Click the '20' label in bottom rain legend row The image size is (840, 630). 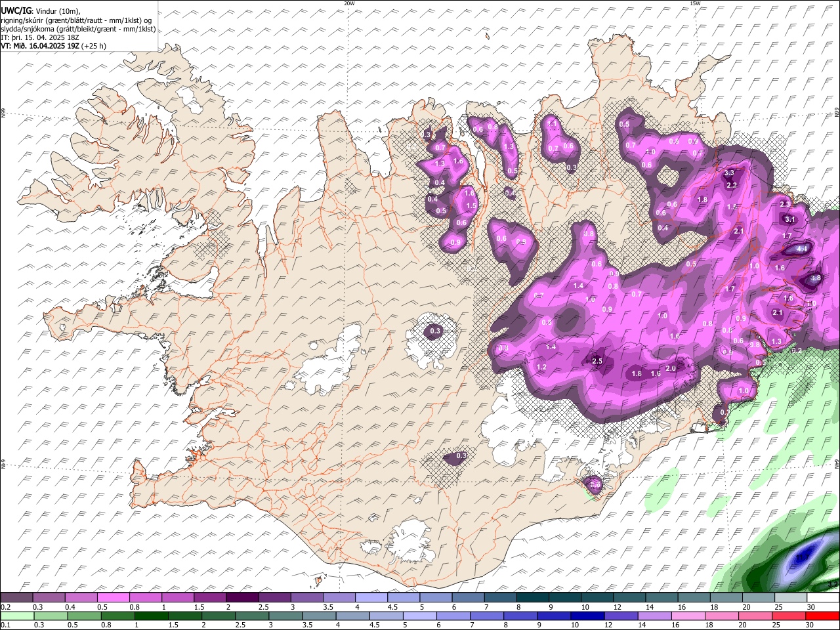coord(743,625)
